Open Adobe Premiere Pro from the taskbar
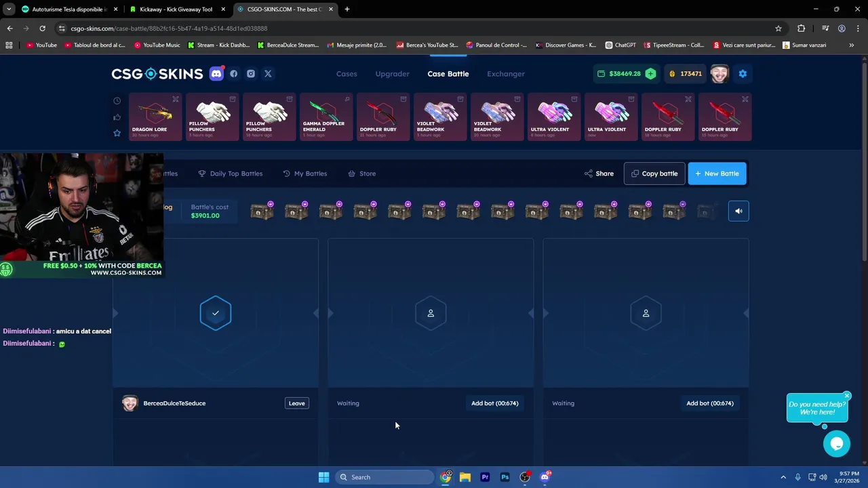This screenshot has width=868, height=488. point(485,477)
